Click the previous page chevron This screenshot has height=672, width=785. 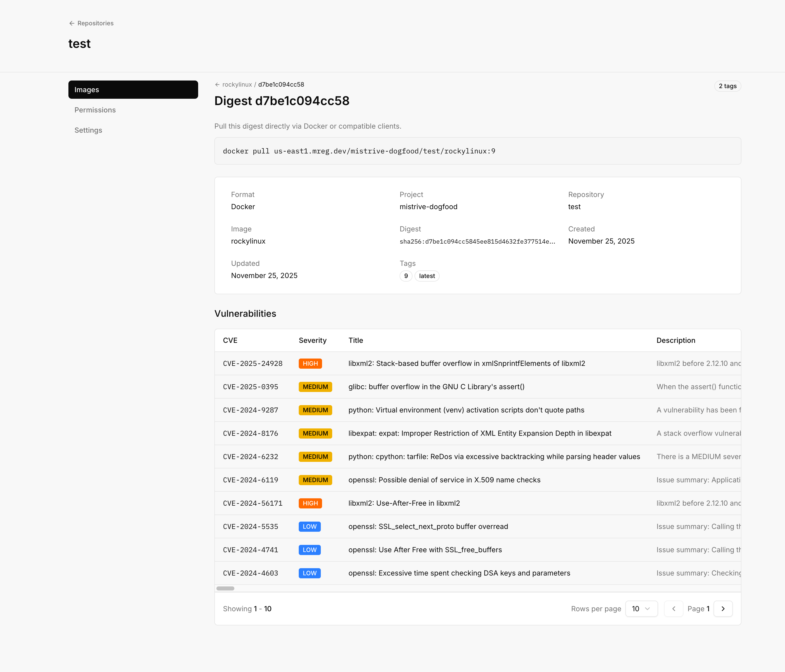(674, 609)
